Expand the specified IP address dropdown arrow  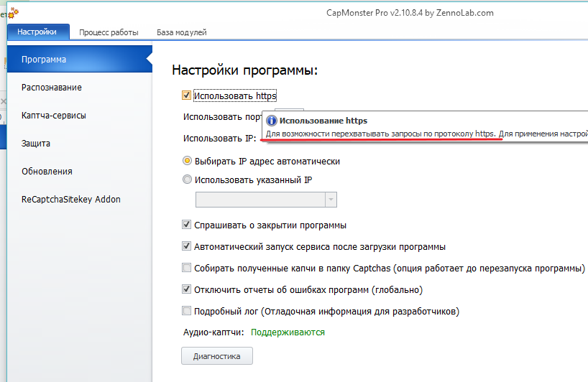coord(331,200)
